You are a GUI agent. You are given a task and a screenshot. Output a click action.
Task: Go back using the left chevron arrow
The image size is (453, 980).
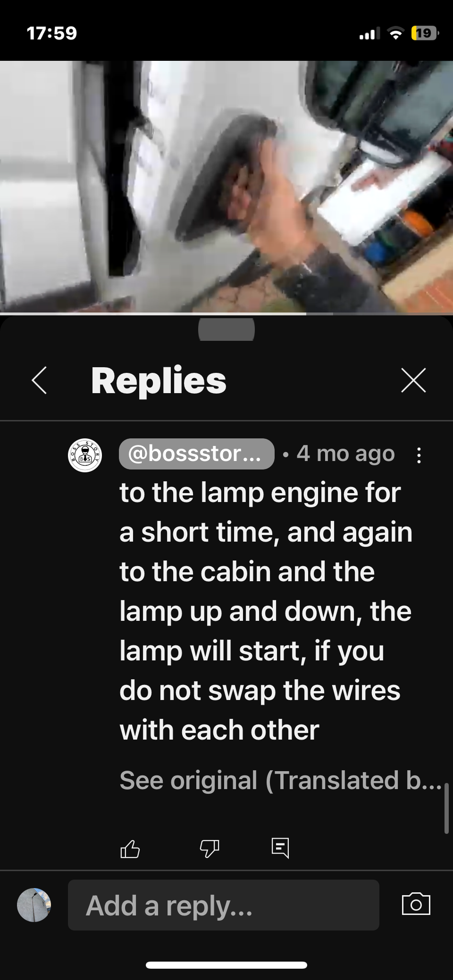tap(39, 380)
